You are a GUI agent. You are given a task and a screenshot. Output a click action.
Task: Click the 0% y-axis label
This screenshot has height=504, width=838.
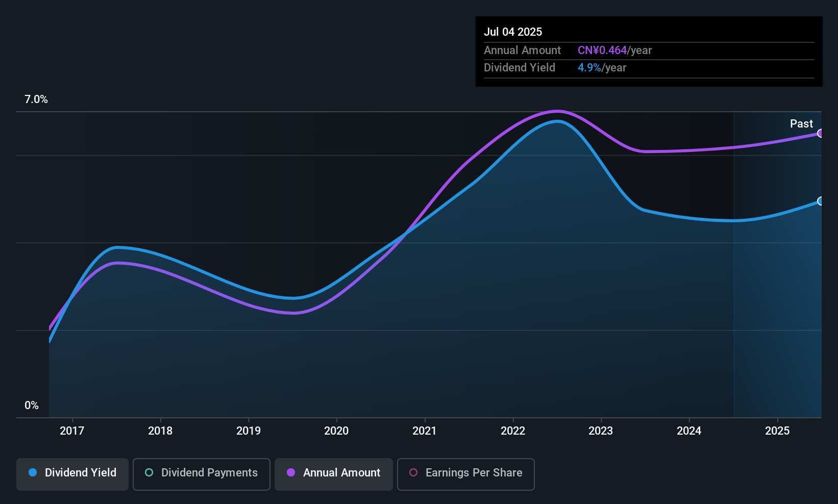[x=32, y=405]
